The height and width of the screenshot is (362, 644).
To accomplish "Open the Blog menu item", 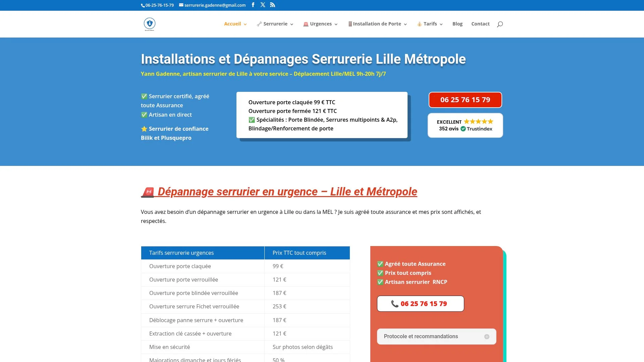I will pyautogui.click(x=457, y=24).
